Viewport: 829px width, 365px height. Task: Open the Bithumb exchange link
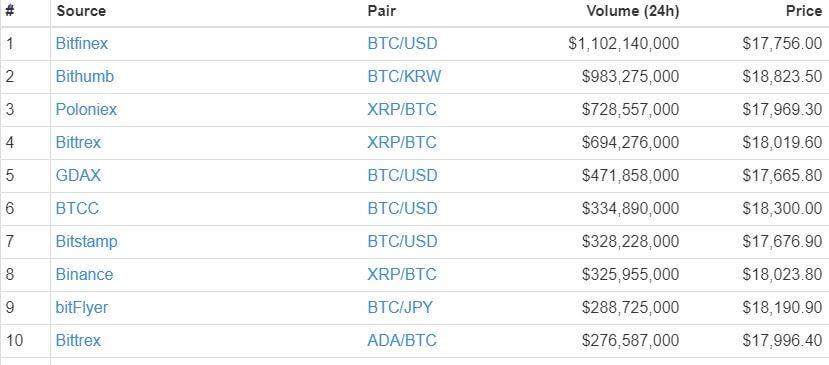(85, 77)
